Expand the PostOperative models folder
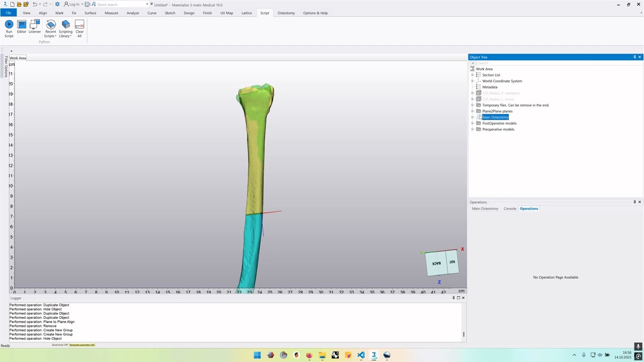 coord(472,123)
